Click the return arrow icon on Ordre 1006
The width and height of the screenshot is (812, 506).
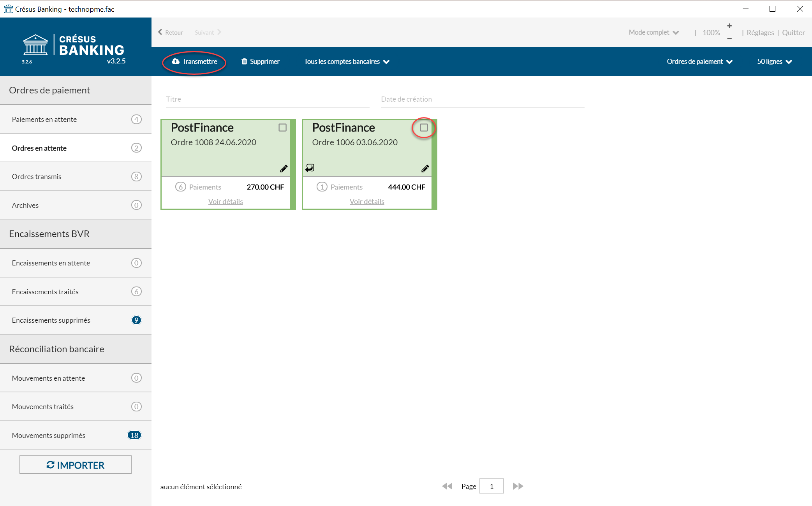click(x=310, y=168)
